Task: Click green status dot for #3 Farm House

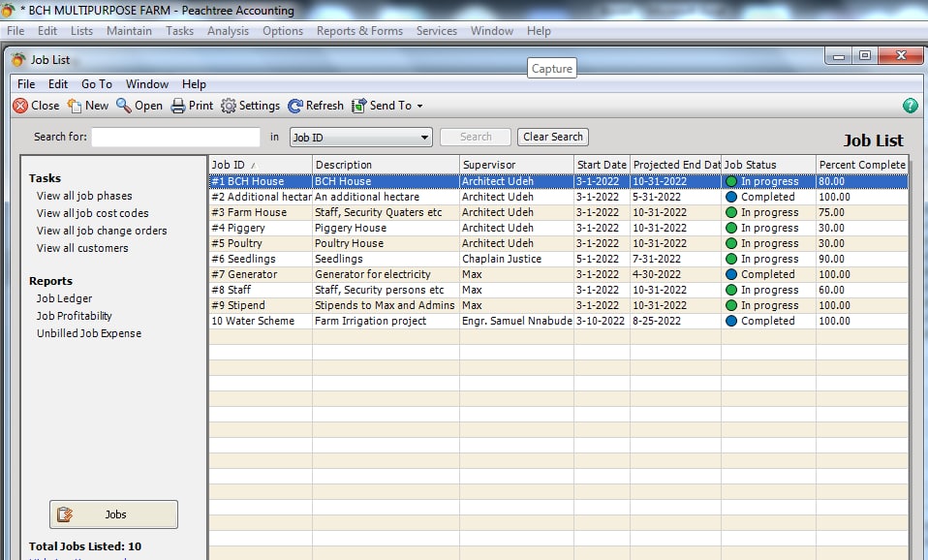Action: 731,212
